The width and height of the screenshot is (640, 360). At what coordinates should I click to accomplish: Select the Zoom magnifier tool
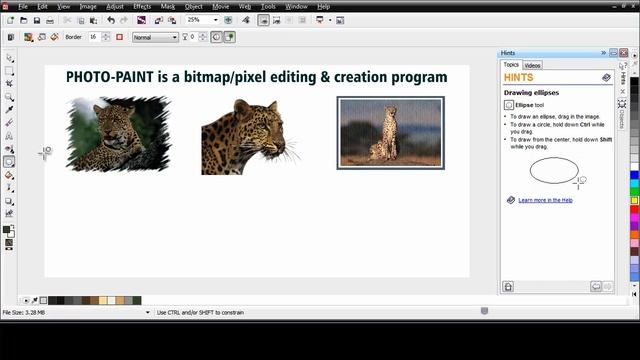coord(9,97)
